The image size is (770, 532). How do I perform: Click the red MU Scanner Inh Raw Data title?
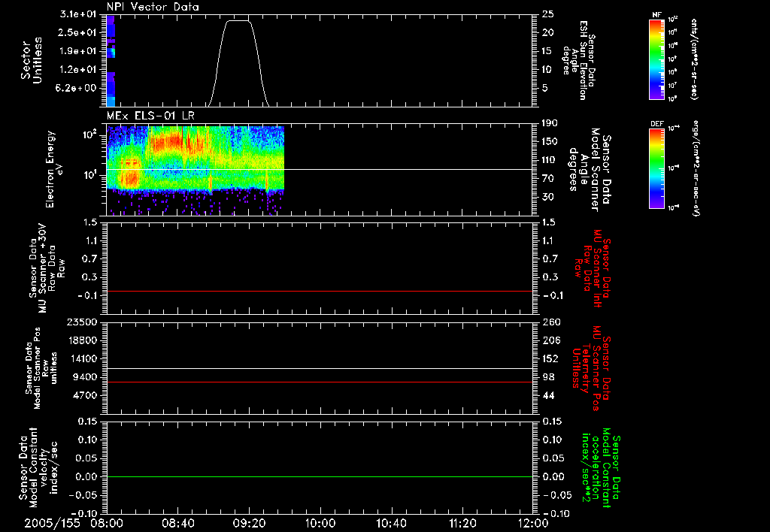(x=593, y=268)
